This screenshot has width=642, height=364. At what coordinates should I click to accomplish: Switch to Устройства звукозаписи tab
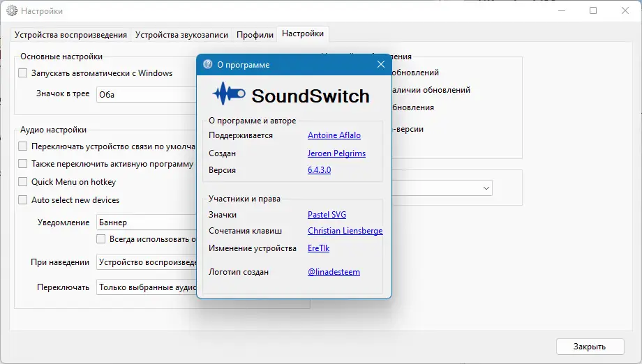181,35
